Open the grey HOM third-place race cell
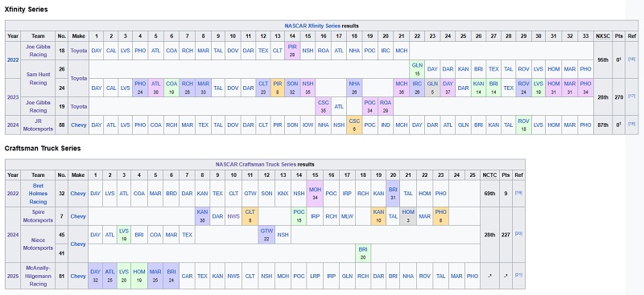 (x=408, y=216)
